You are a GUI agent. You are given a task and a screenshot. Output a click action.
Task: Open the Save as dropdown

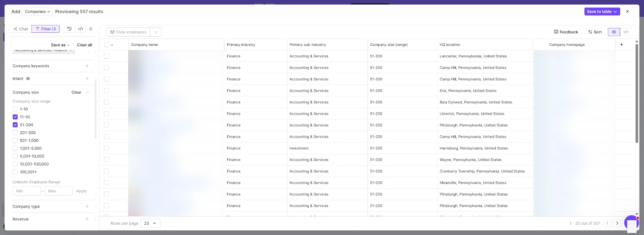(60, 45)
